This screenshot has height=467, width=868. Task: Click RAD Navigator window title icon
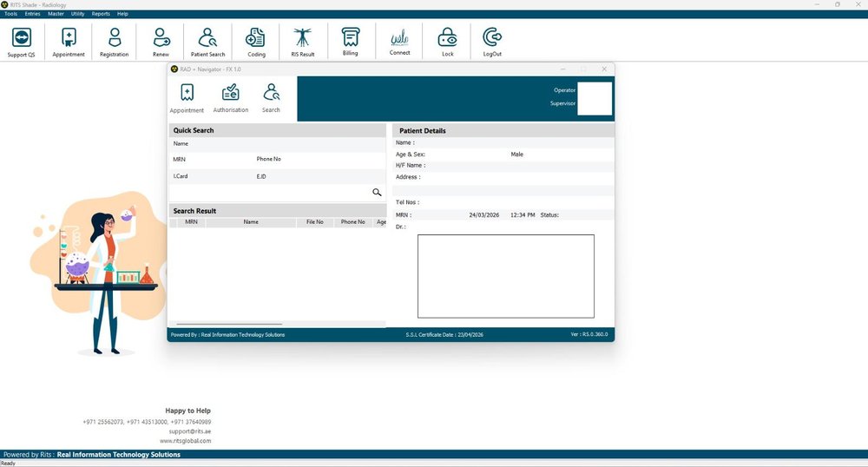[174, 69]
